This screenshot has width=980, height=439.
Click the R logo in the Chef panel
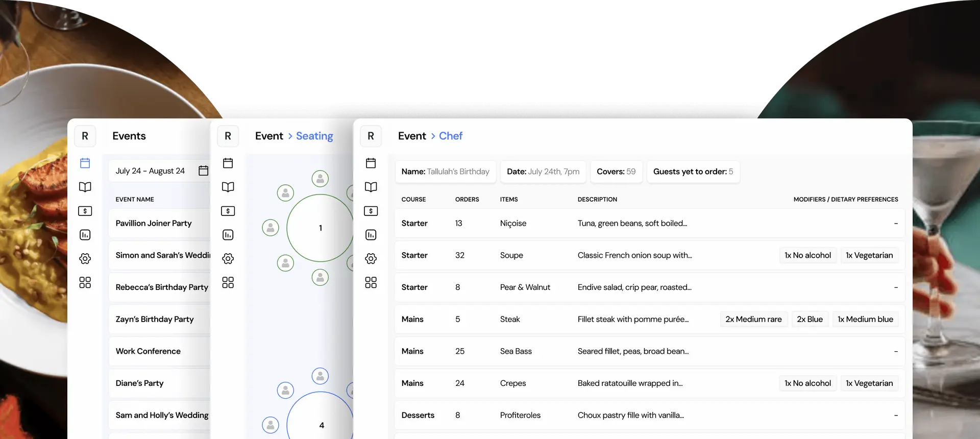pyautogui.click(x=371, y=136)
